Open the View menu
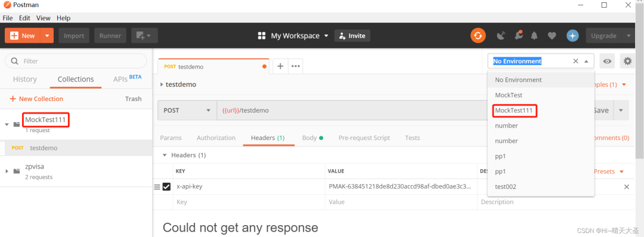 coord(43,18)
